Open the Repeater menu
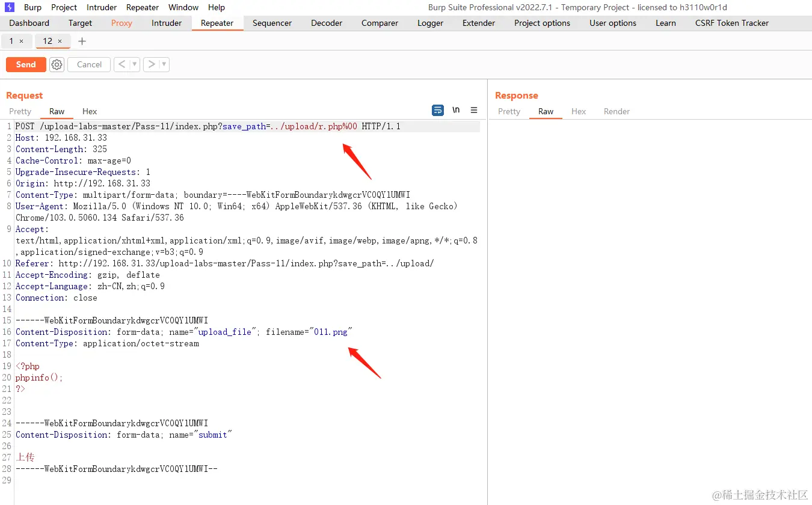This screenshot has height=505, width=812. pyautogui.click(x=143, y=7)
